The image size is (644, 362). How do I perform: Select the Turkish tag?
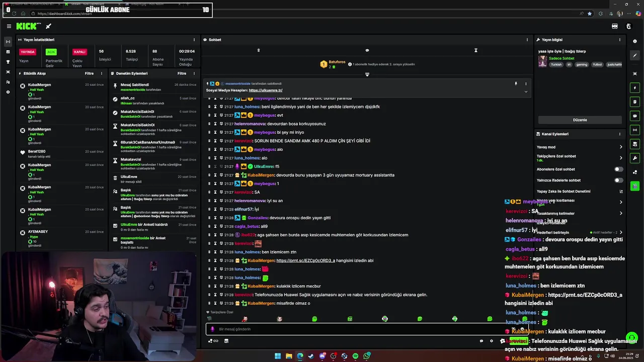(x=556, y=64)
